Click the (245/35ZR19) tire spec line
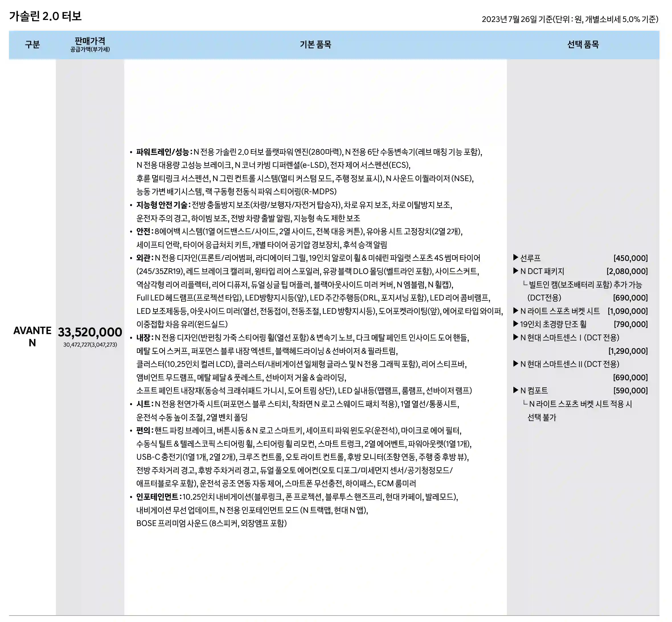This screenshot has width=672, height=622. [x=308, y=271]
